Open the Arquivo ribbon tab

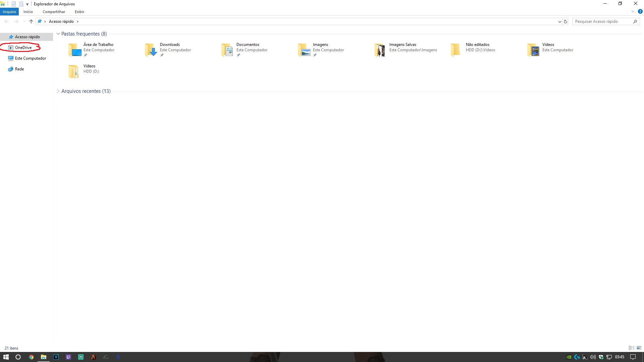coord(9,12)
